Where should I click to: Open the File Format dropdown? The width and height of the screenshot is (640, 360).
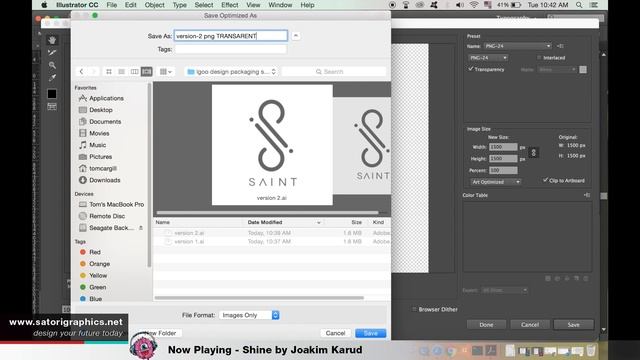249,315
